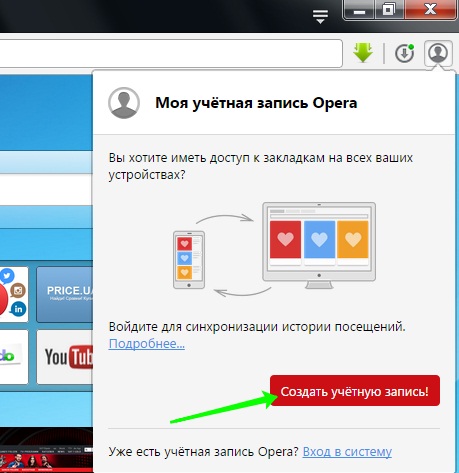Open the YouTube speed dial tile
The height and width of the screenshot is (473, 459).
(65, 357)
